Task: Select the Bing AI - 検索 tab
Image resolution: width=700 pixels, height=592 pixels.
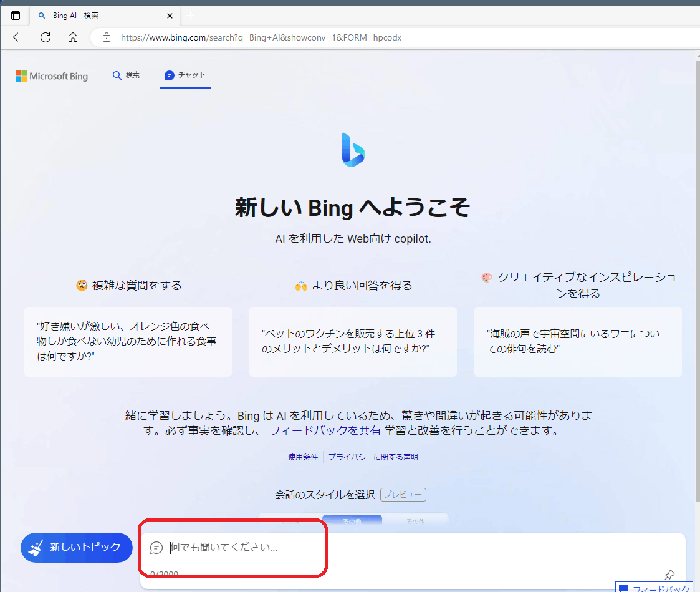Action: tap(105, 16)
